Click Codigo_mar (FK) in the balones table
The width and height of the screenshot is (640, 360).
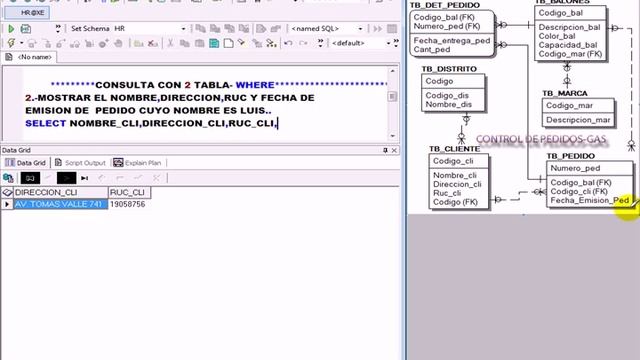tap(570, 54)
